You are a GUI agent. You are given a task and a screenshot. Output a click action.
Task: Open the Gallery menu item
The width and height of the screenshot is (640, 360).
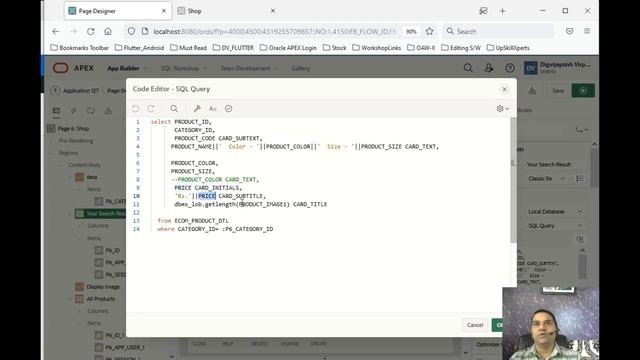(301, 68)
